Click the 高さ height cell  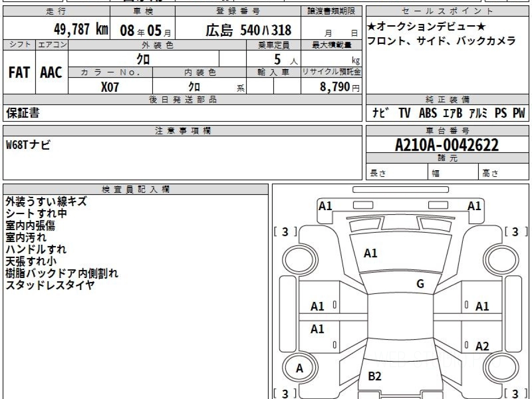point(504,172)
